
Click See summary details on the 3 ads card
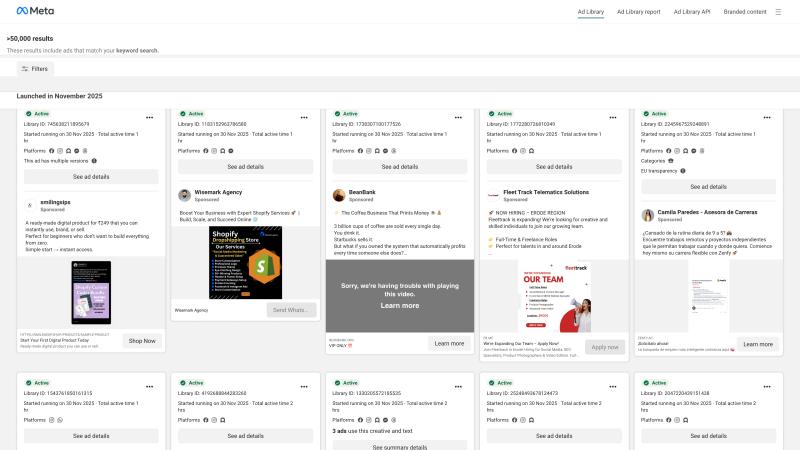pos(399,446)
